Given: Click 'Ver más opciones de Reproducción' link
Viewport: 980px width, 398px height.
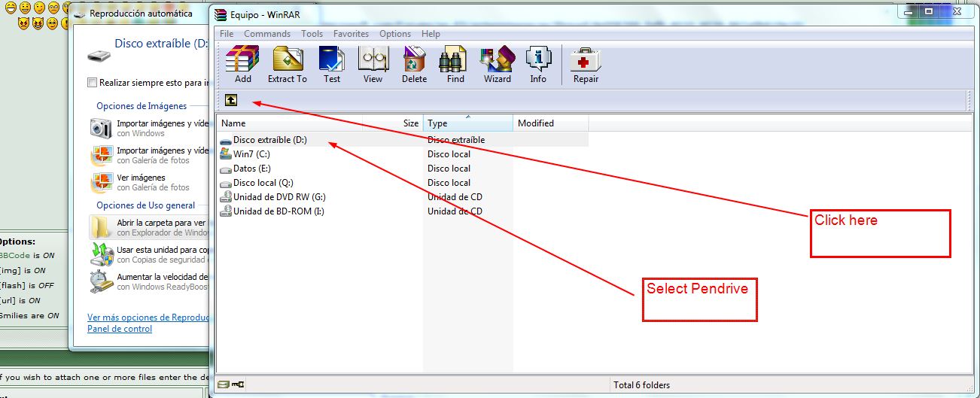Looking at the screenshot, I should [148, 317].
